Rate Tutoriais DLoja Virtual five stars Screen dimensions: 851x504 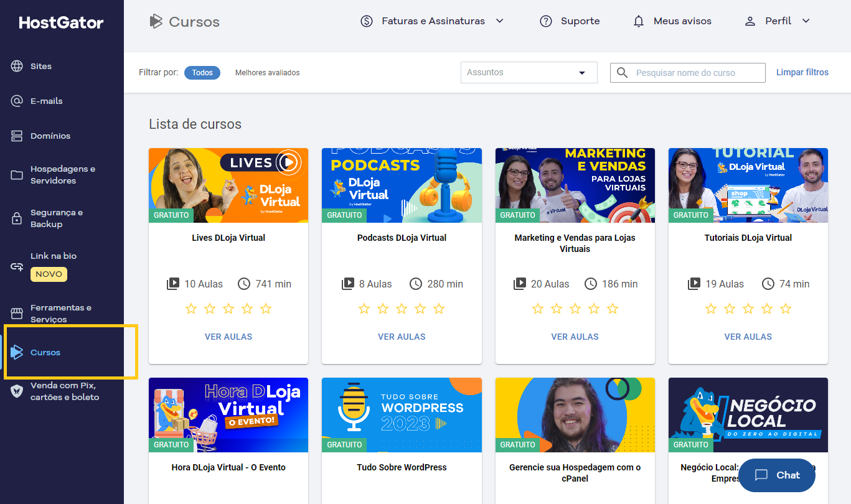pyautogui.click(x=786, y=309)
